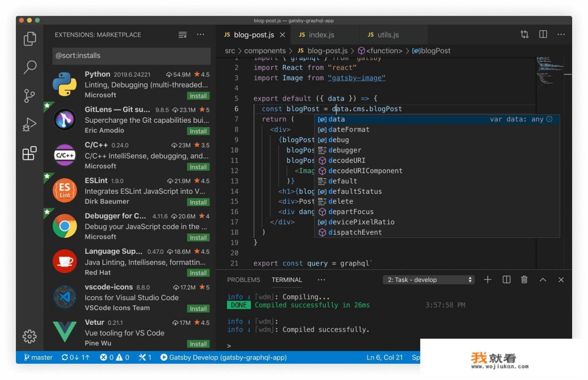The image size is (588, 380).
Task: Click the GitLens extension icon
Action: [65, 119]
